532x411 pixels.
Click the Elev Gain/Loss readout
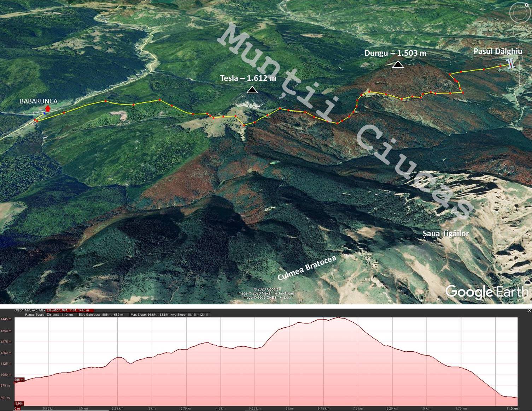point(101,315)
